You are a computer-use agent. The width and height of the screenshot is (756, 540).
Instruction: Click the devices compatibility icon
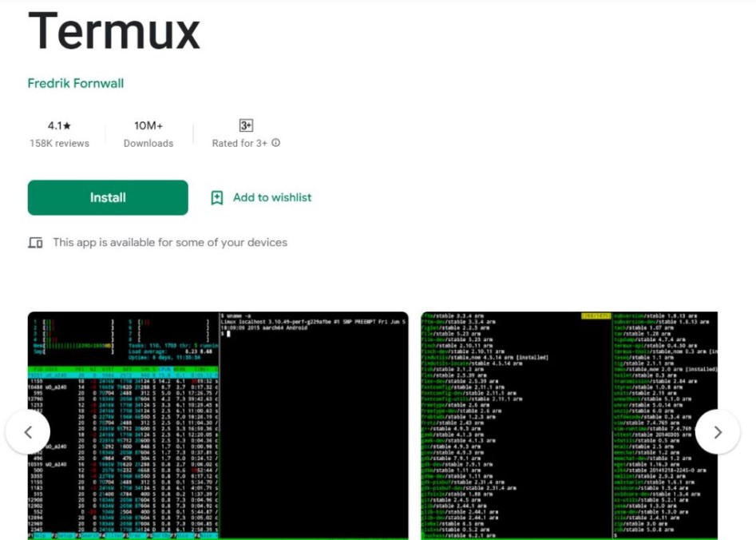coord(35,242)
